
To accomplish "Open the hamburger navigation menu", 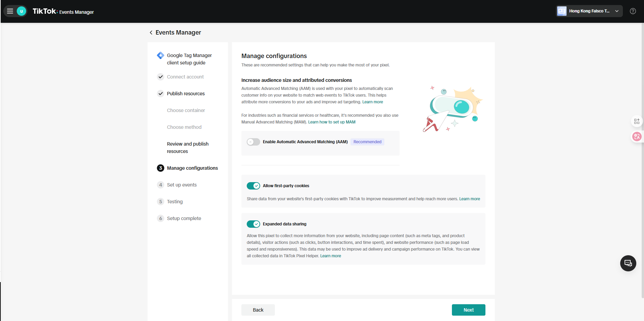I will pyautogui.click(x=10, y=11).
